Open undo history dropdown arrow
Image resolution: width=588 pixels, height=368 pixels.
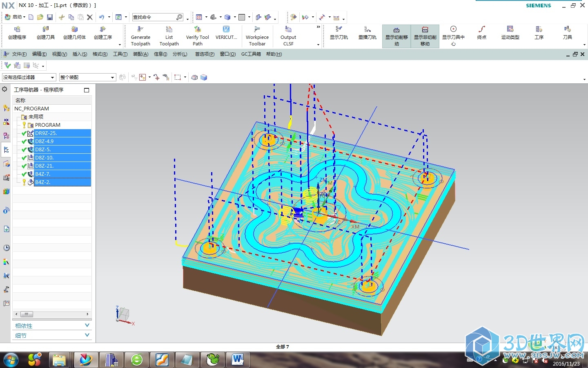(x=109, y=17)
